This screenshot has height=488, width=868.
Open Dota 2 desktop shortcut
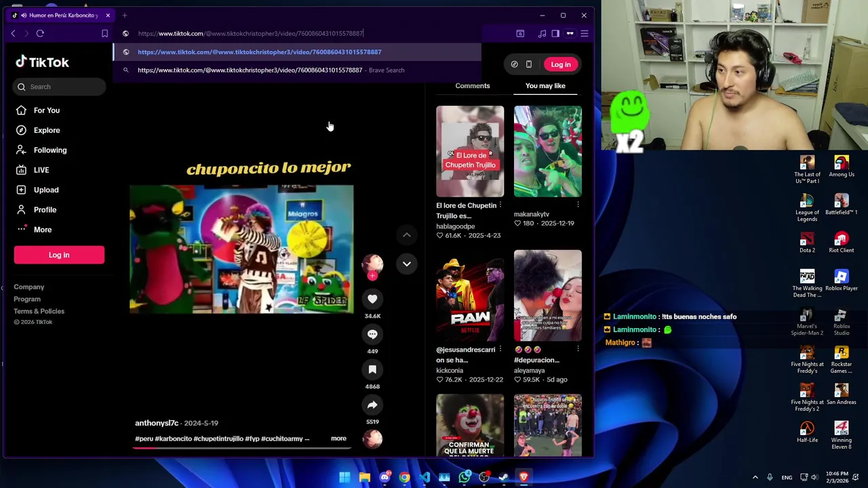[x=807, y=243]
